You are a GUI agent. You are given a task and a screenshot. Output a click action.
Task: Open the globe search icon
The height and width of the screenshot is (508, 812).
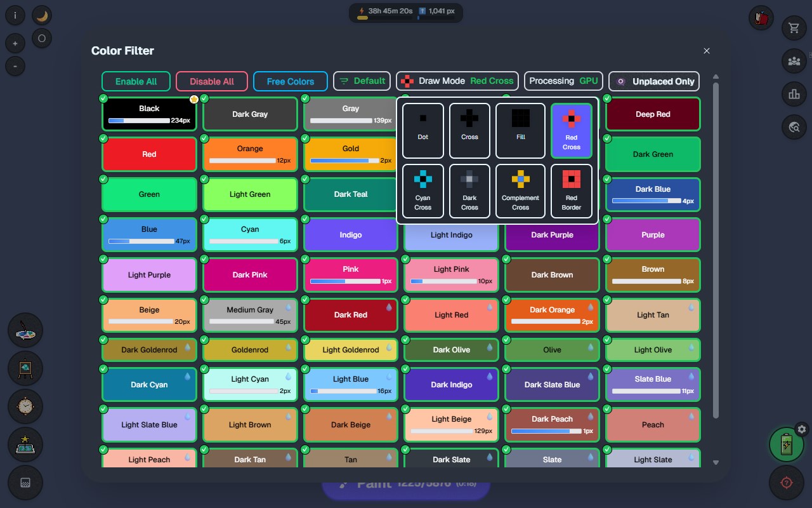[x=794, y=127]
